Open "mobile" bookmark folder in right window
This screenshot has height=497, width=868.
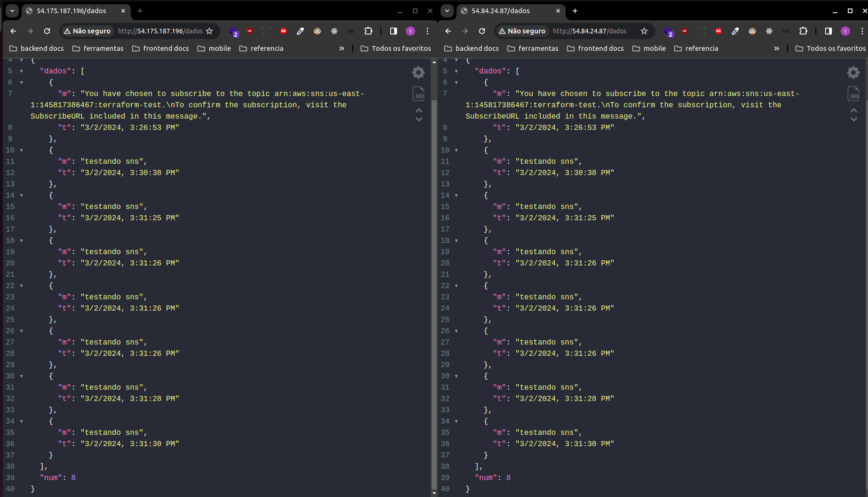pyautogui.click(x=649, y=48)
